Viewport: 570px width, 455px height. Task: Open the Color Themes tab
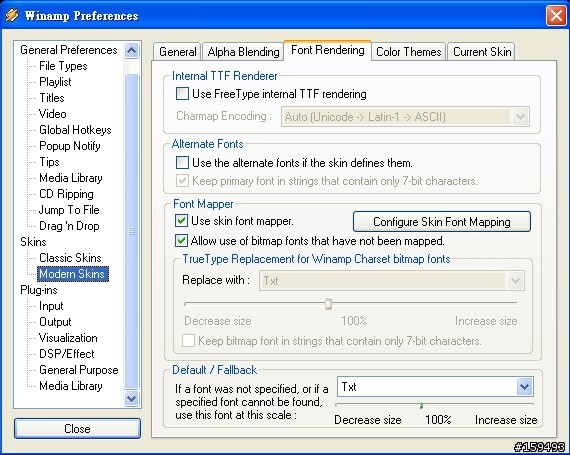tap(409, 52)
